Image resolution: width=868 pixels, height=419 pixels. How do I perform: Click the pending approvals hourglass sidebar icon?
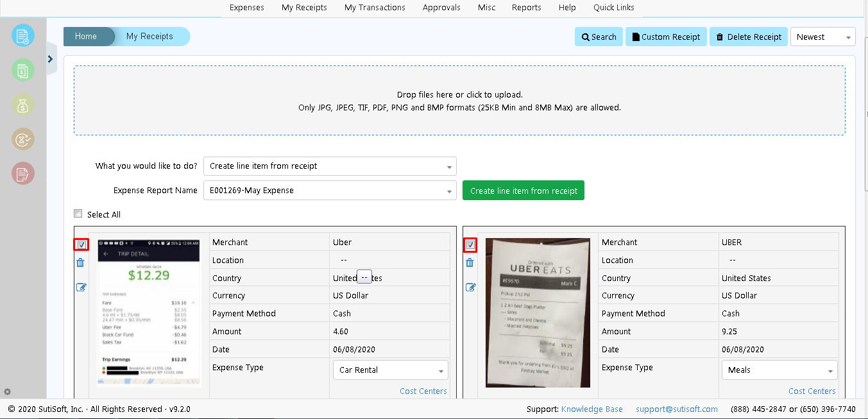tap(23, 139)
